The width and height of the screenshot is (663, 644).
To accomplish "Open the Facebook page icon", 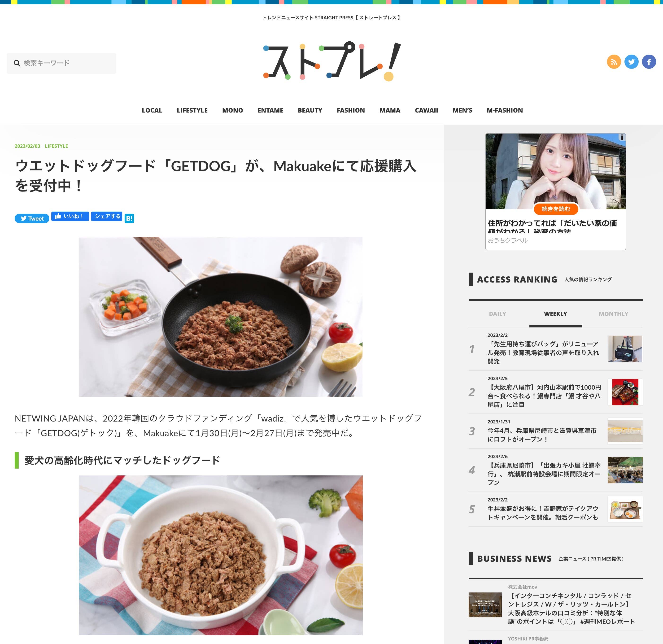I will coord(649,62).
